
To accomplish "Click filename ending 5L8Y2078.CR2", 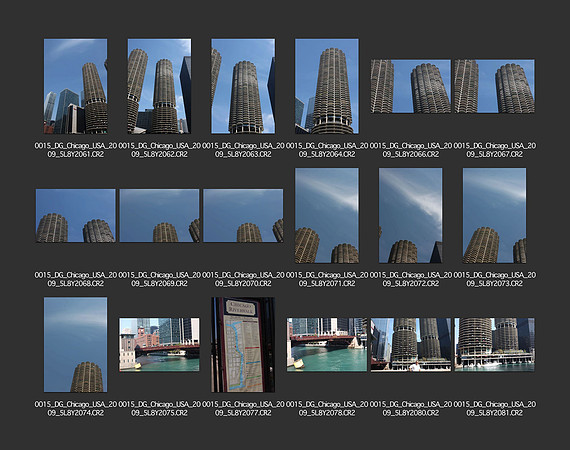I will [327, 409].
